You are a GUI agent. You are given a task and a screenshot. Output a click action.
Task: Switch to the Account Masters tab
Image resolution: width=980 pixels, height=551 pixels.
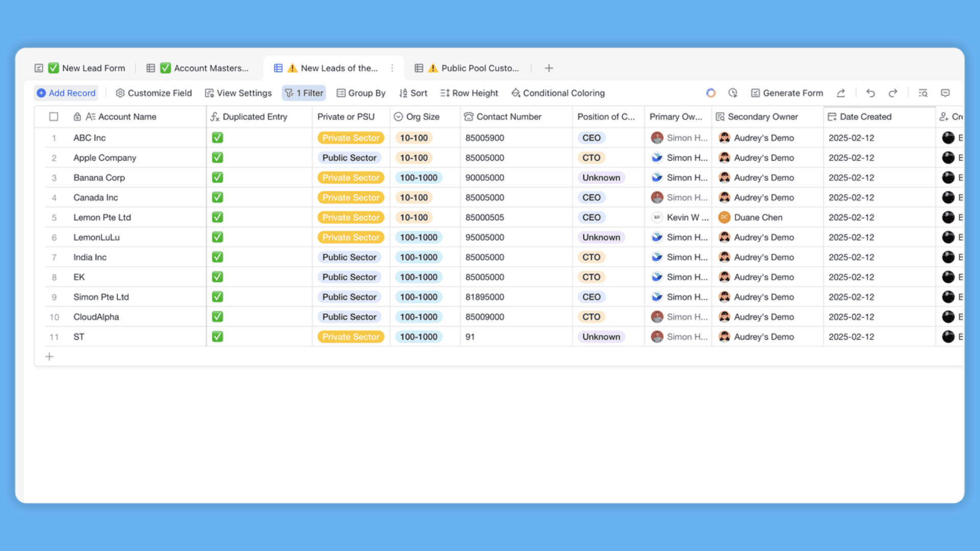[x=198, y=68]
